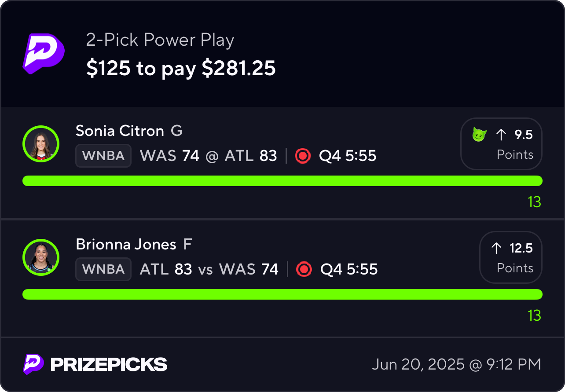Click the WNBA badge under Brionna Jones
Screen dimensions: 565x392
click(x=103, y=269)
